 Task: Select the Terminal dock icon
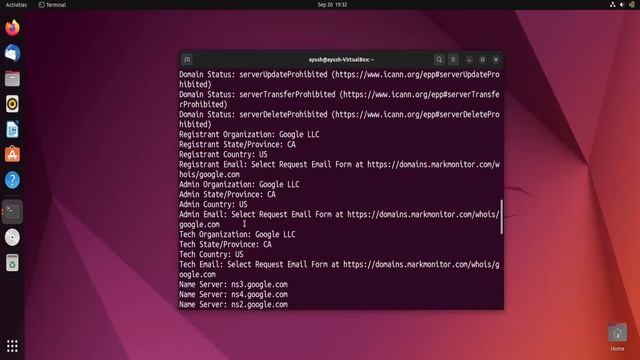12,211
